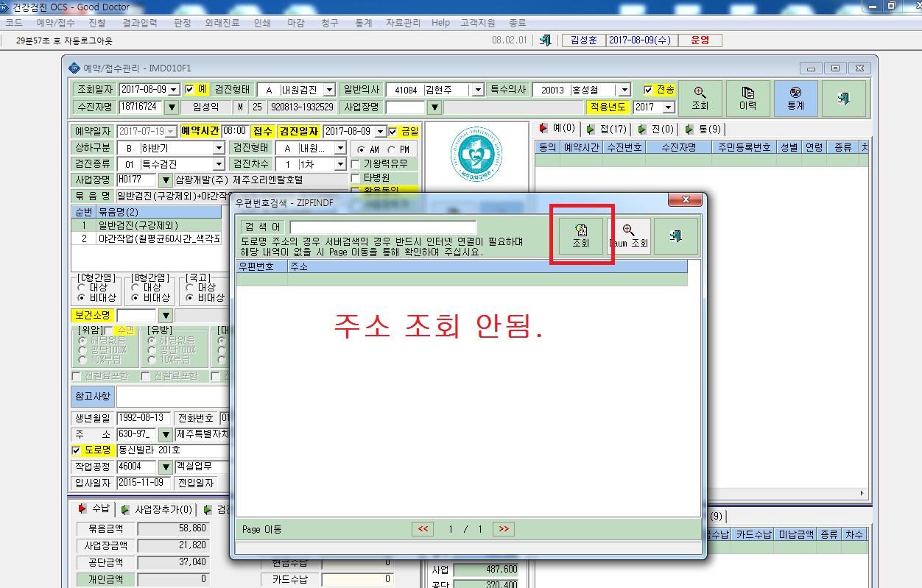Open the 결과입력 menu
Image resolution: width=922 pixels, height=588 pixels.
click(x=140, y=23)
